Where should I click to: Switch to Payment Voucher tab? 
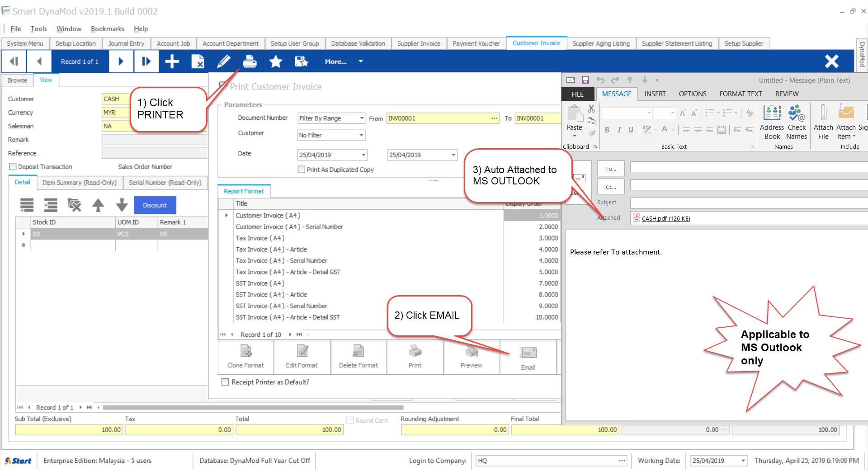[476, 43]
